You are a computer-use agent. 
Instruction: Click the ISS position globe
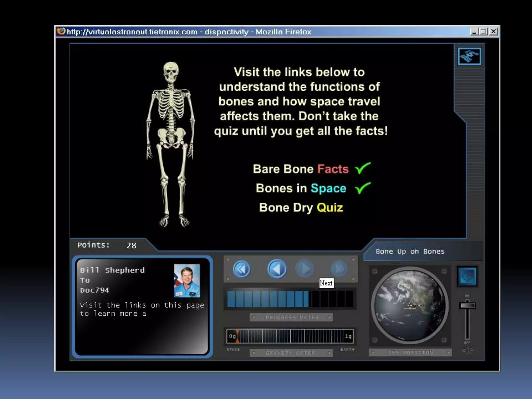click(x=410, y=305)
